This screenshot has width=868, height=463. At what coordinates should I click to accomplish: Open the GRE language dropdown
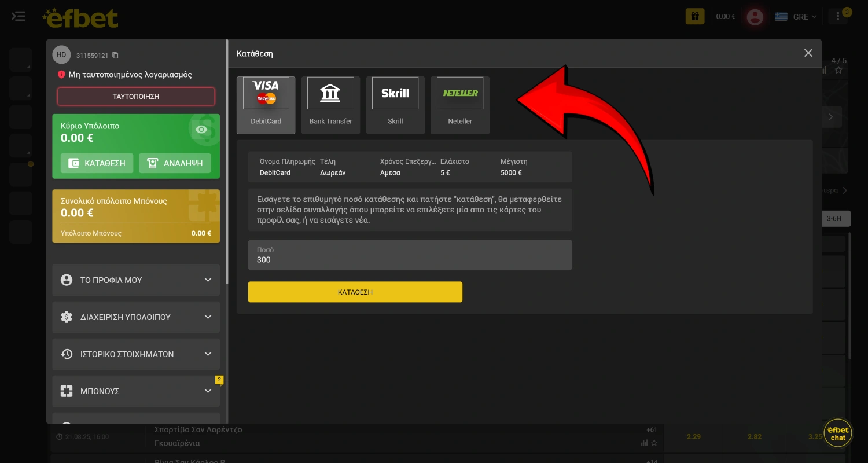point(796,17)
